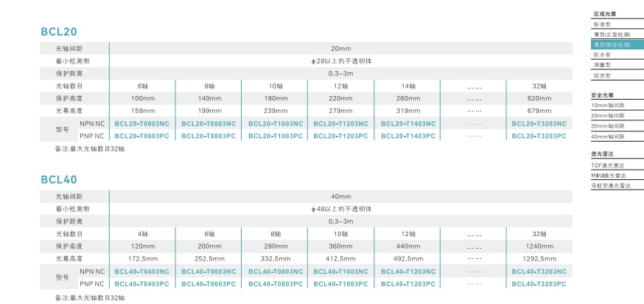
Task: Select model BCL40-T0403NC
Action: (x=142, y=272)
